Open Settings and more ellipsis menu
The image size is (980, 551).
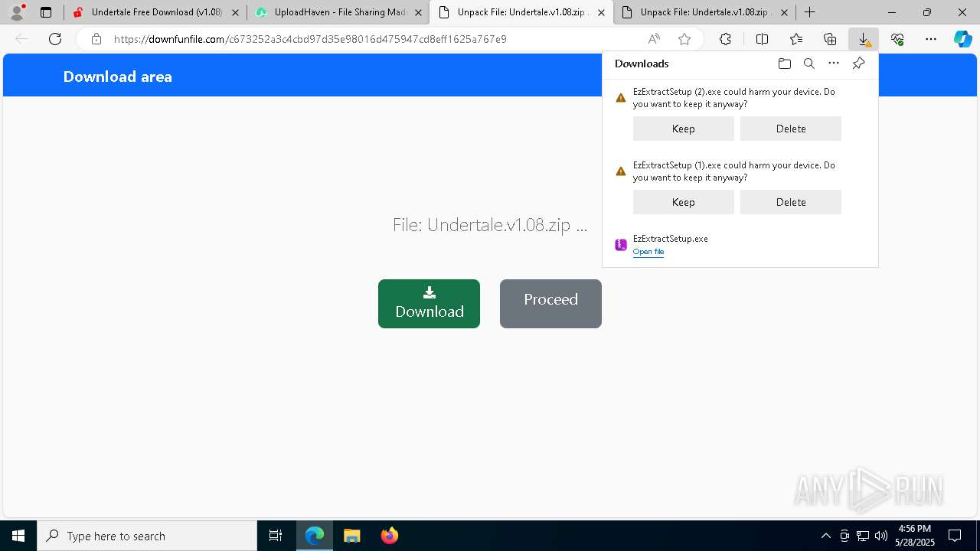[931, 39]
